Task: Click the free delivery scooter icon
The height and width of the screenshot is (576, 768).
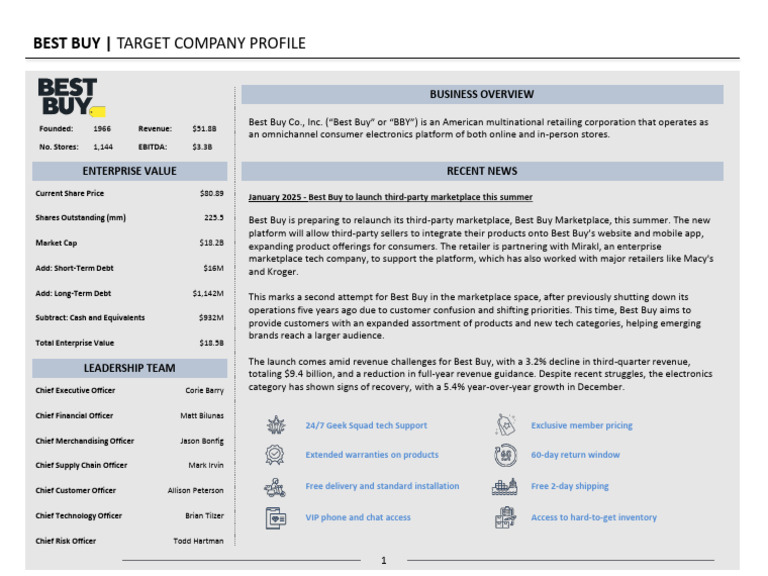Action: tap(275, 487)
